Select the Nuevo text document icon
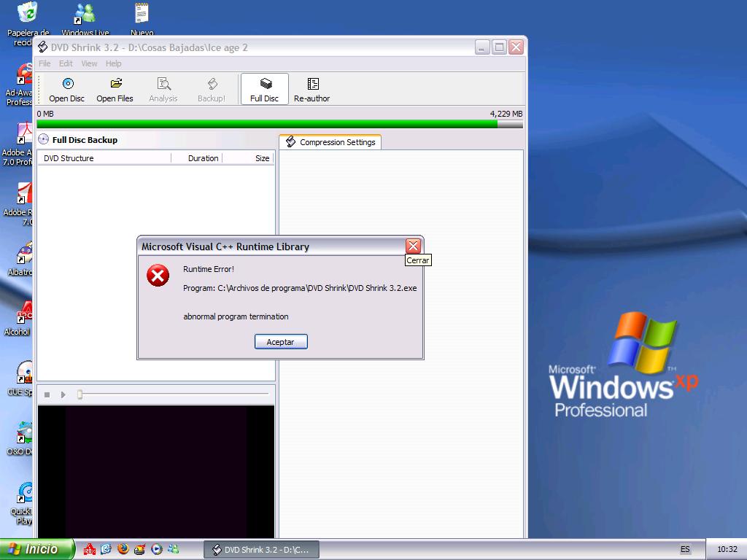Viewport: 747px width, 560px height. point(142,19)
